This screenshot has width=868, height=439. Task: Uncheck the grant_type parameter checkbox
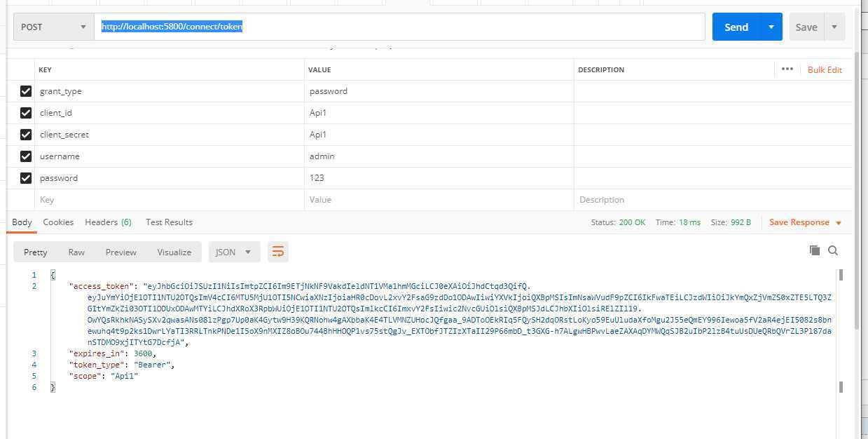tap(26, 91)
